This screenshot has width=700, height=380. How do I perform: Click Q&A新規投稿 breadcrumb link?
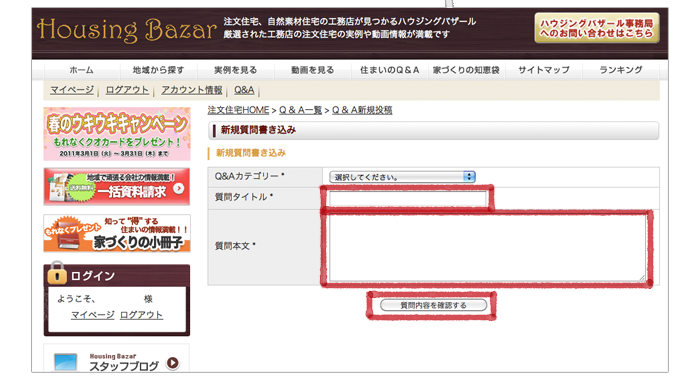tap(362, 110)
